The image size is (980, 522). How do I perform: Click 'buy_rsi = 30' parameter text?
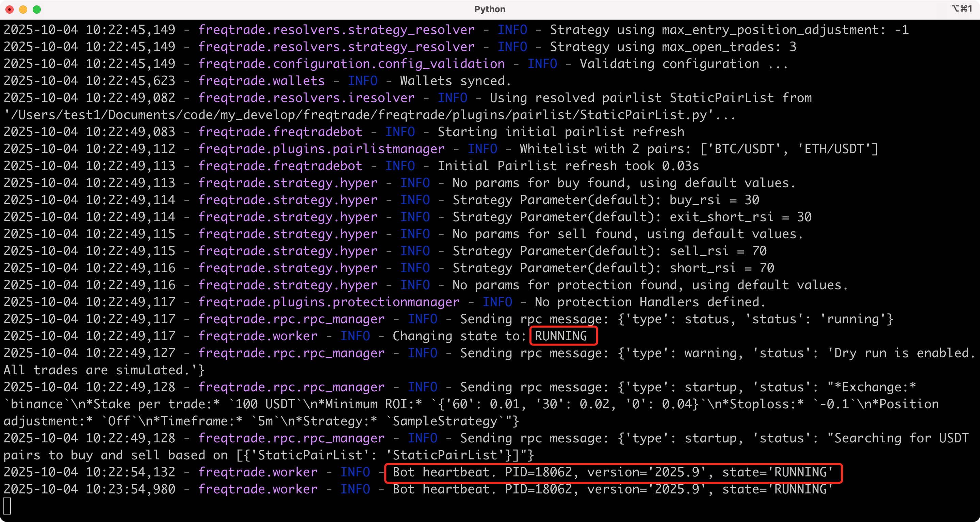714,200
